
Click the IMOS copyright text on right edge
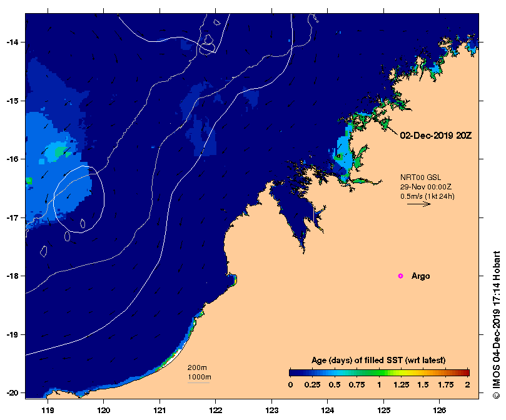497,324
